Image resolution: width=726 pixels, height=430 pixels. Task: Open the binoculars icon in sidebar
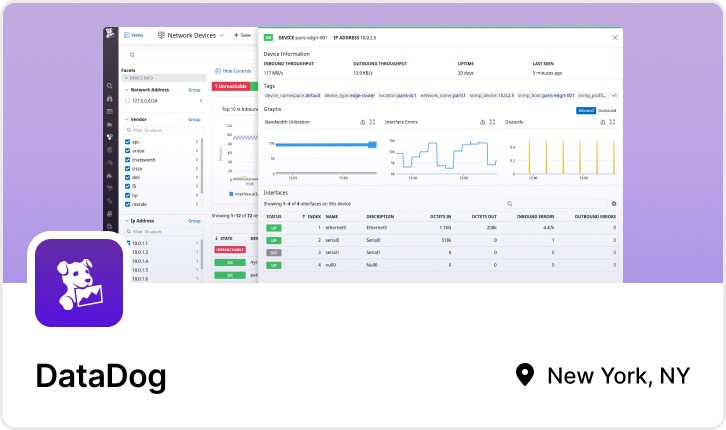coord(110,99)
